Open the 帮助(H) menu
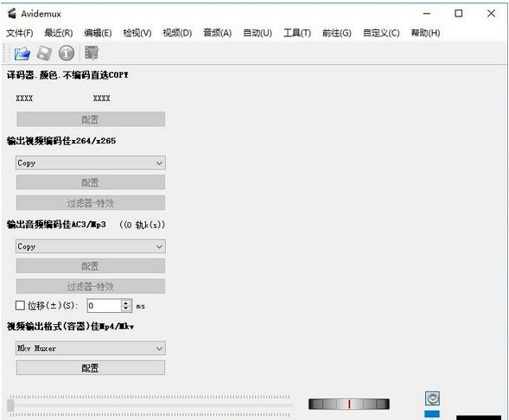 [x=425, y=33]
